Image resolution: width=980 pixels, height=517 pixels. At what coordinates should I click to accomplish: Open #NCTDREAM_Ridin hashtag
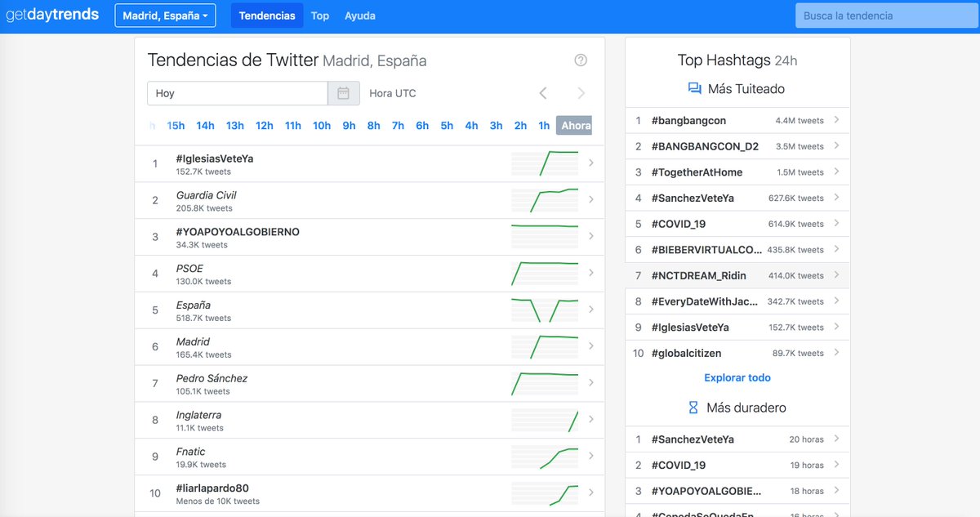coord(698,276)
